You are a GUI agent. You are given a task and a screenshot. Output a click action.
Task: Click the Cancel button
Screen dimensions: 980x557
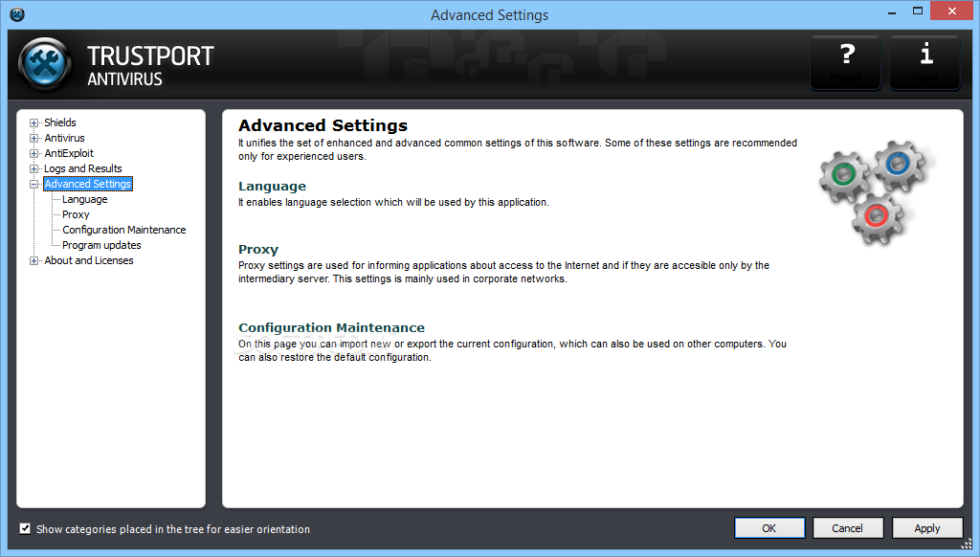pyautogui.click(x=848, y=528)
